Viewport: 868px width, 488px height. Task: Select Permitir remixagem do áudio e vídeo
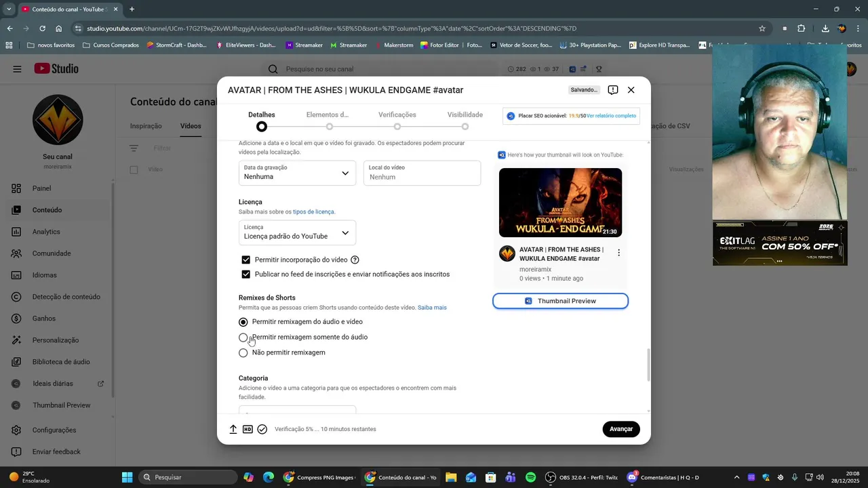[243, 322]
